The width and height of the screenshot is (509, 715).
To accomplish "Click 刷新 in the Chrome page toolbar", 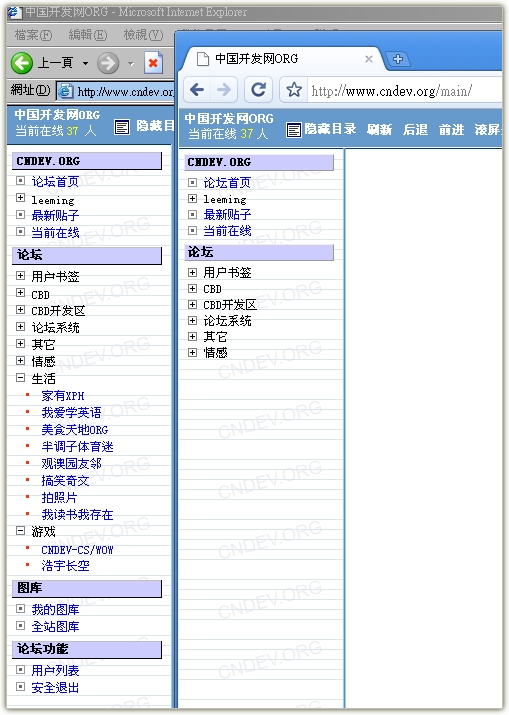I will [379, 130].
